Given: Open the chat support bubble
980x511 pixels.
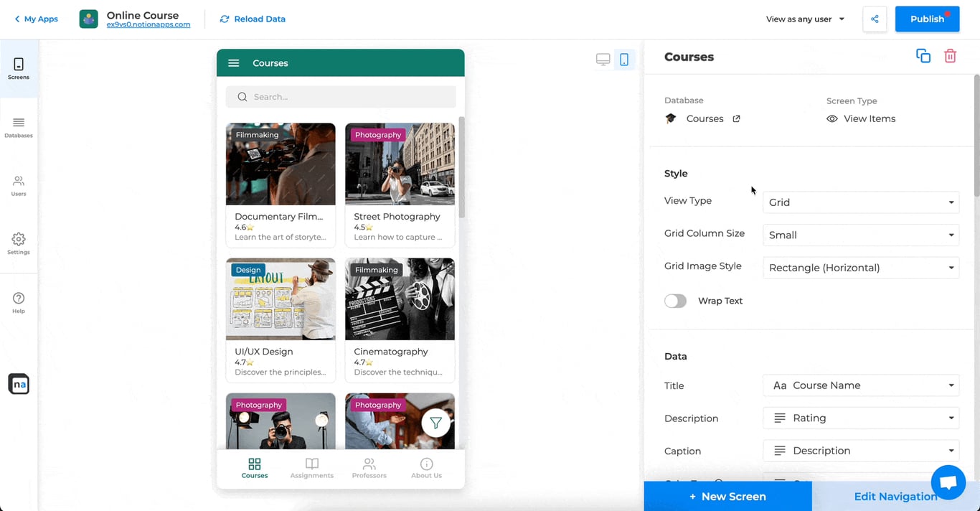Looking at the screenshot, I should (948, 482).
